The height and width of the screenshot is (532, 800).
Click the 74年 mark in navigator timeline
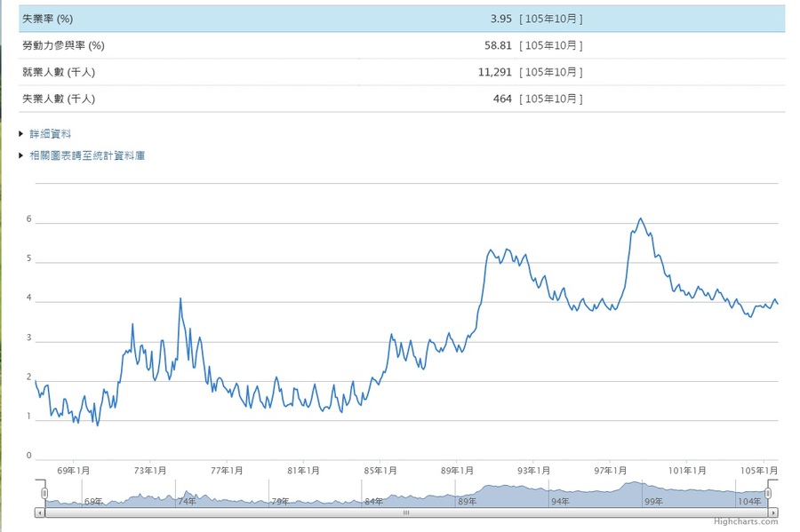click(x=187, y=501)
